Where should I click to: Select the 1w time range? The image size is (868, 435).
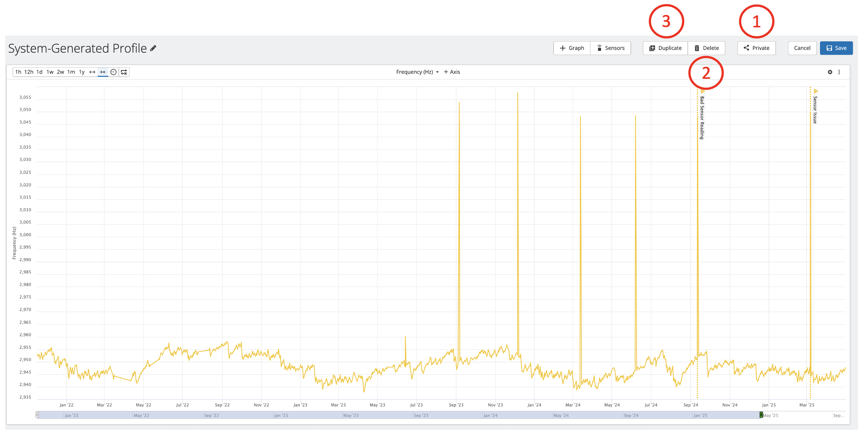(x=50, y=72)
